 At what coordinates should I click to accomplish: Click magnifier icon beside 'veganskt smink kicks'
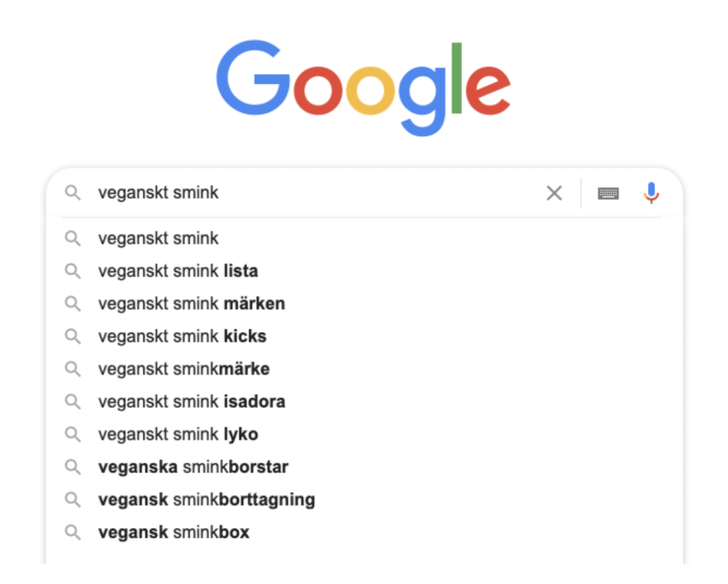73,336
